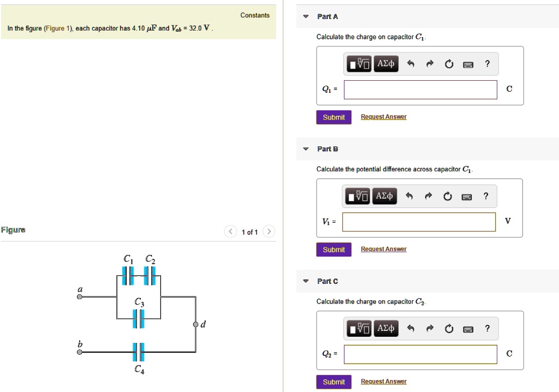Click inside the Q1 answer field

[420, 89]
